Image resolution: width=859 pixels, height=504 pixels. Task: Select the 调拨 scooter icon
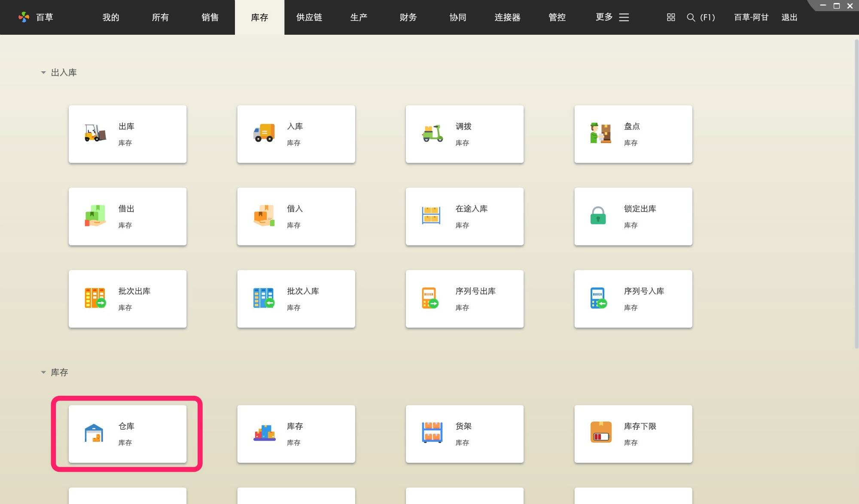coord(433,134)
